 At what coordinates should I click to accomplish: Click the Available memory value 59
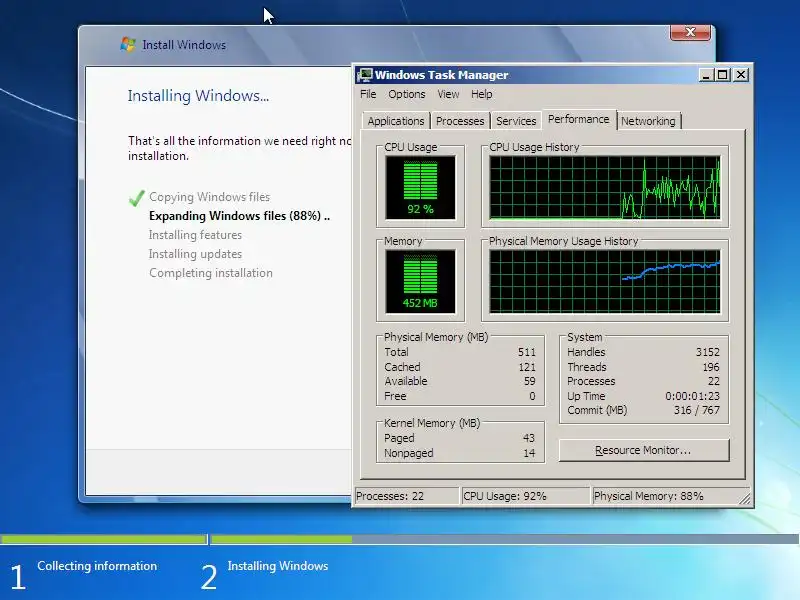click(530, 381)
